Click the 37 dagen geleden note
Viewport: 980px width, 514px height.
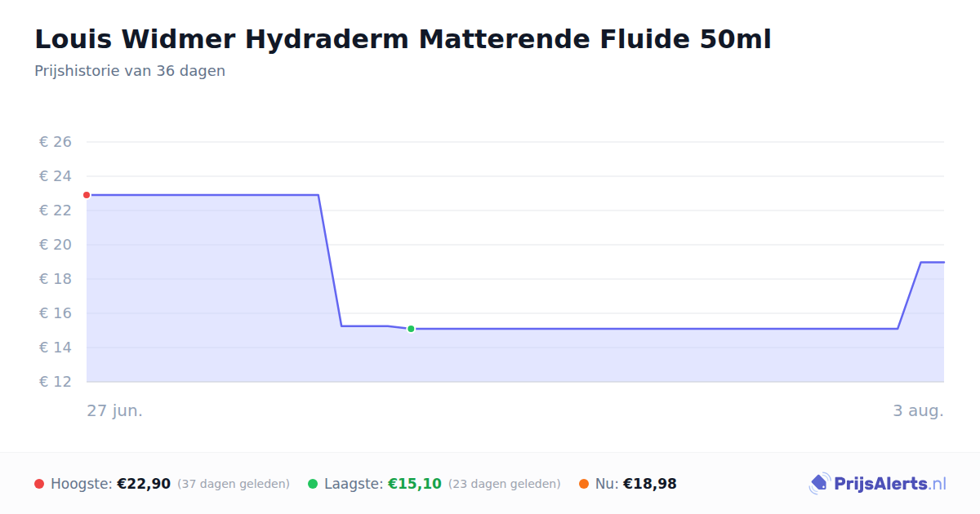tap(234, 484)
